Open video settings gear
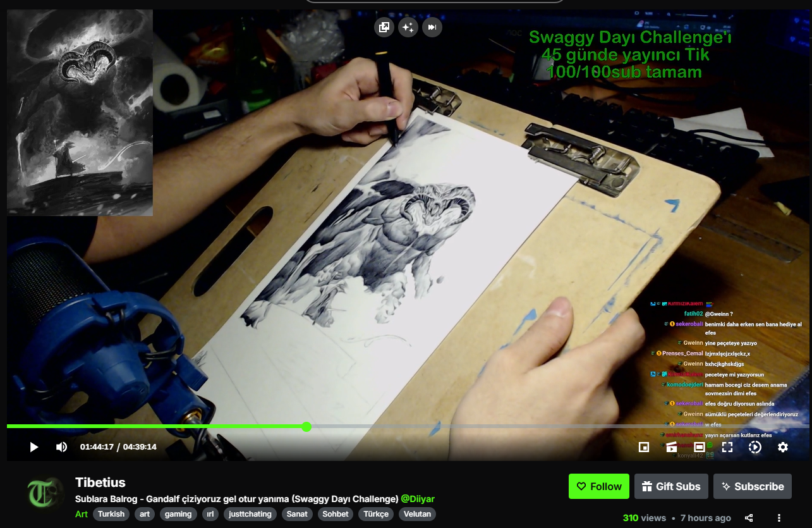This screenshot has width=812, height=528. (x=783, y=447)
